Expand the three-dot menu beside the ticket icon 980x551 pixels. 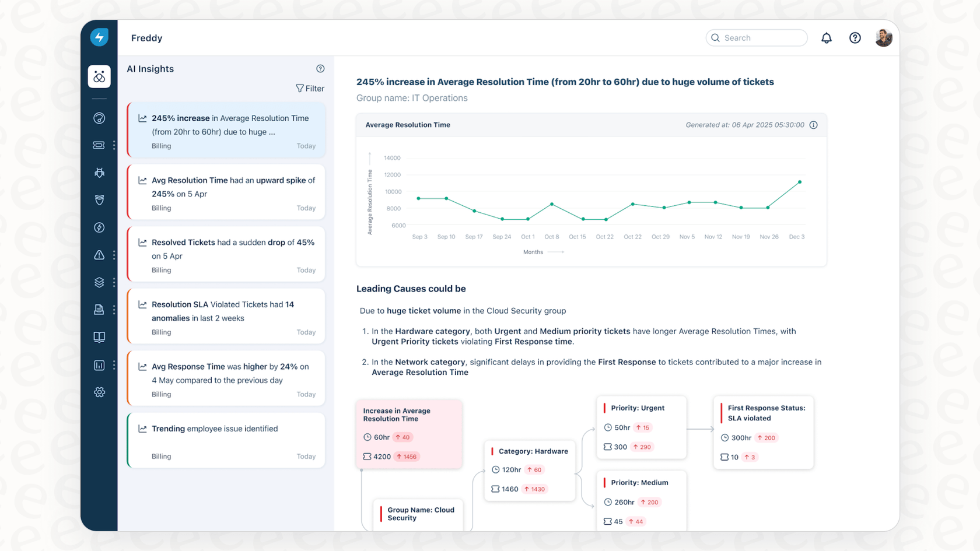(114, 145)
